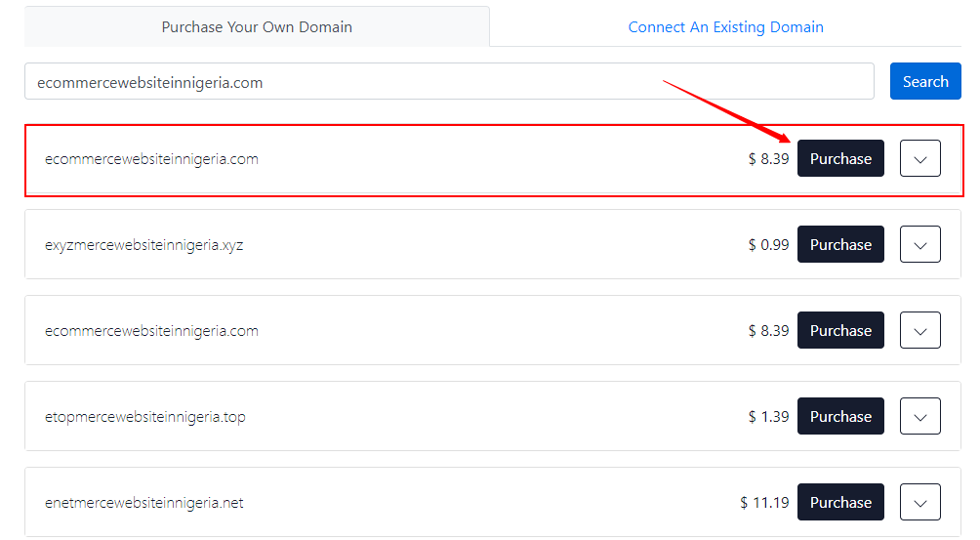The height and width of the screenshot is (540, 980).
Task: Select the enetmercewebsiteinnigeria.net domain name text
Action: tap(143, 503)
